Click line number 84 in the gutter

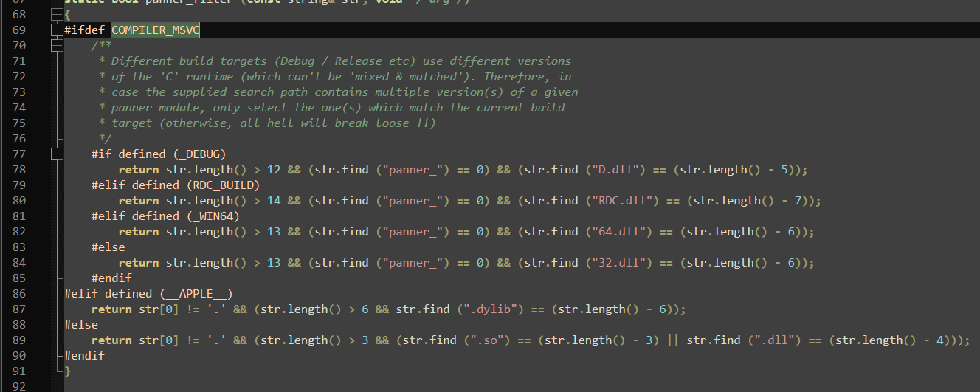19,263
